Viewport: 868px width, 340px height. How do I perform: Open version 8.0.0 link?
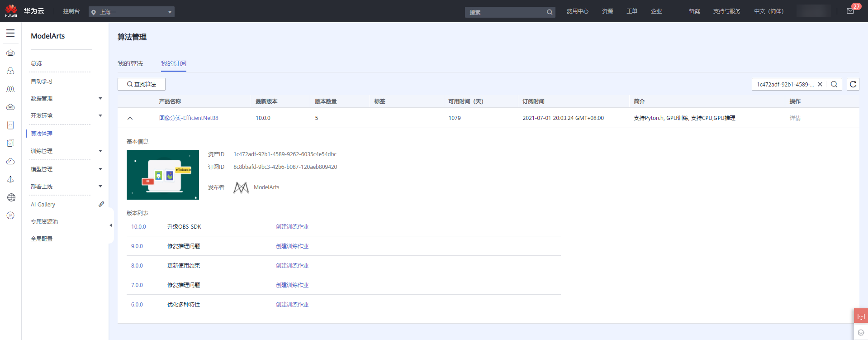click(137, 266)
